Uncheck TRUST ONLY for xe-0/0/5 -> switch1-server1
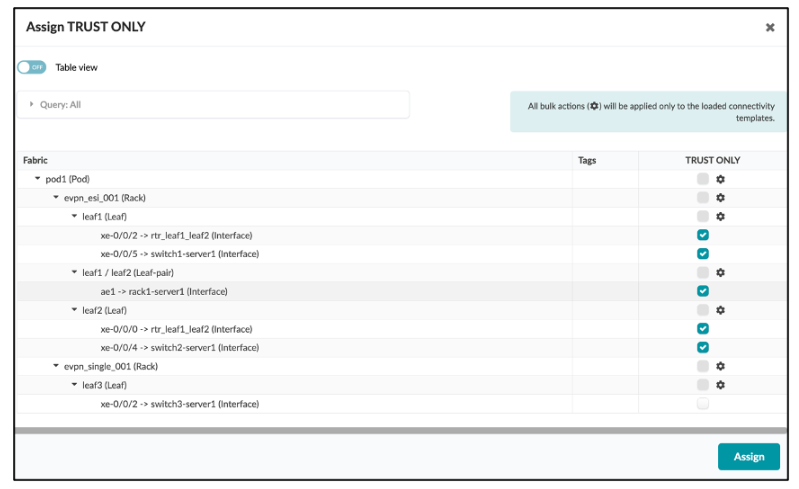Screen dimensions: 799x489 tap(703, 253)
